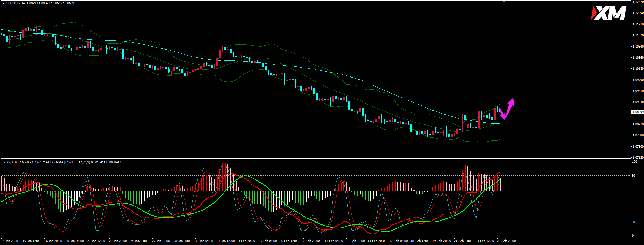Screen dimensions: 644x245
Task: Click the 1.12090 price scale label
Action: tap(638, 13)
